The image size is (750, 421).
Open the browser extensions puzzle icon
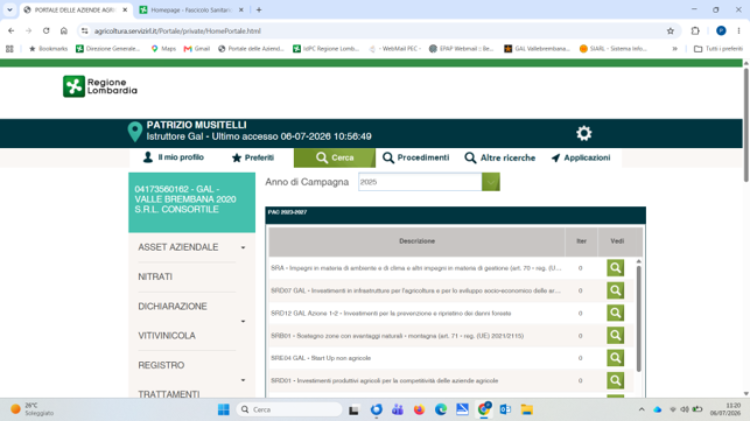pos(695,31)
